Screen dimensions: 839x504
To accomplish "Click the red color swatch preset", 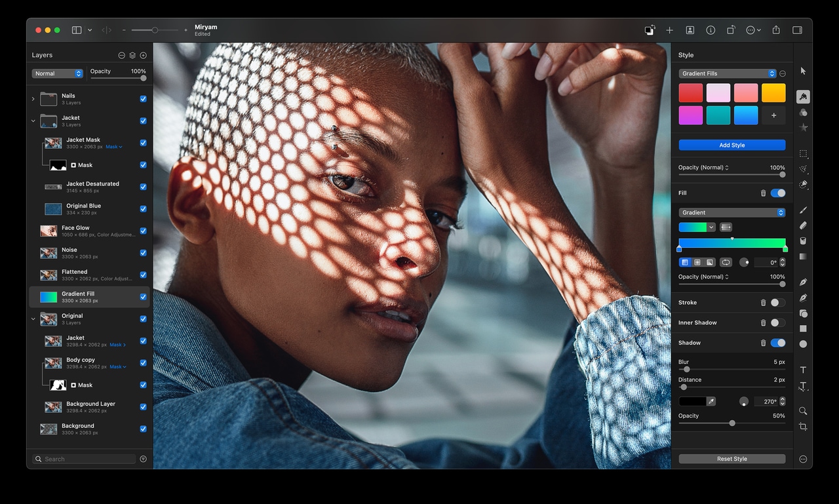I will (690, 92).
